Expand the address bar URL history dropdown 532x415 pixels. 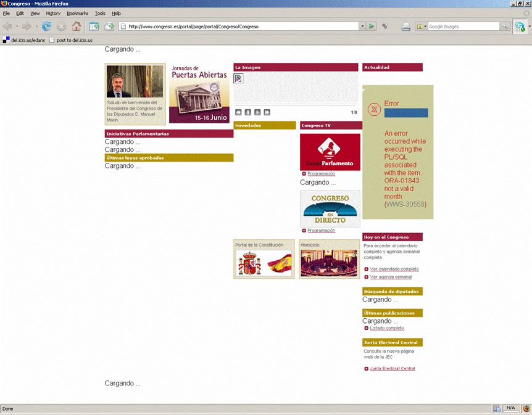(x=362, y=27)
